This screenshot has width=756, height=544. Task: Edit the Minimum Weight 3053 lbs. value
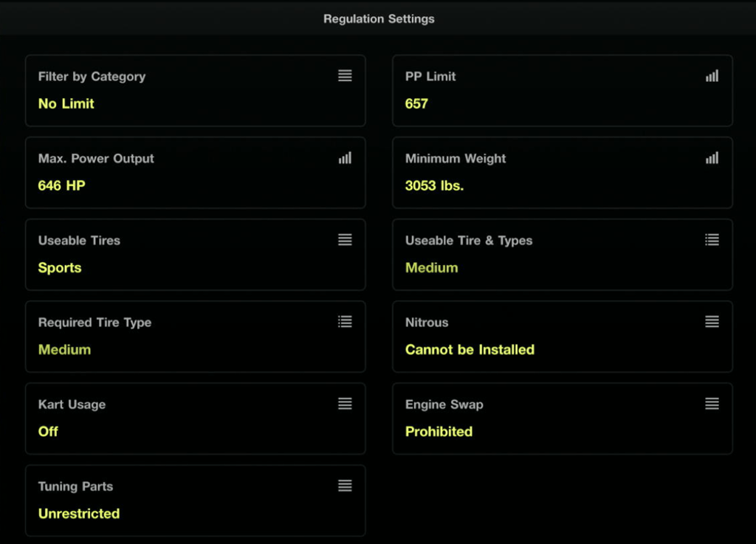tap(434, 185)
